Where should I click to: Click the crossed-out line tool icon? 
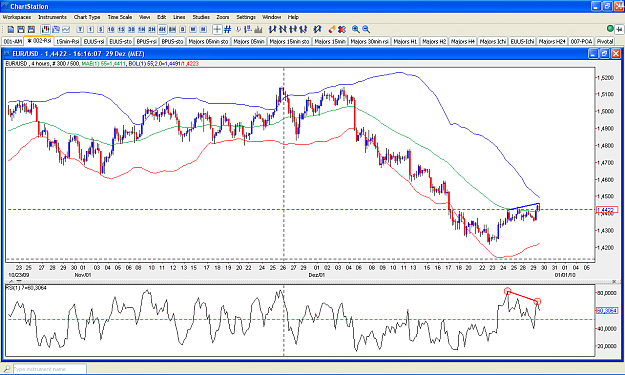(x=317, y=29)
